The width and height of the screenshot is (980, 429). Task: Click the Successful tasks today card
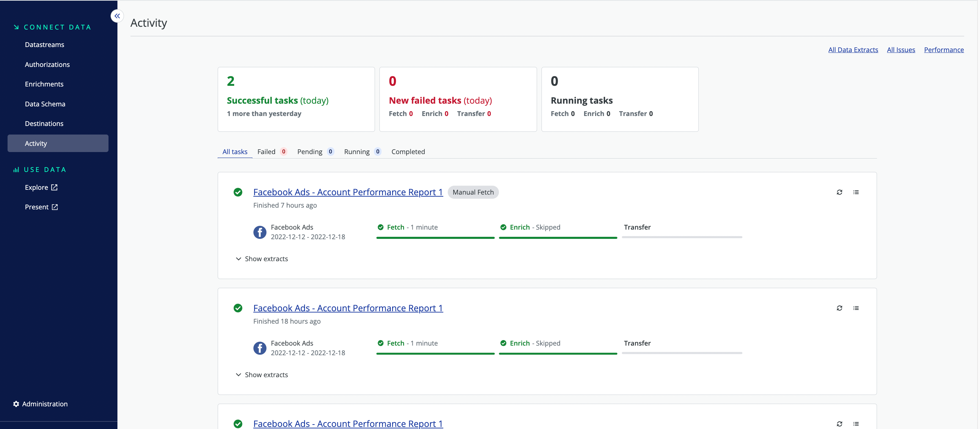pos(296,99)
